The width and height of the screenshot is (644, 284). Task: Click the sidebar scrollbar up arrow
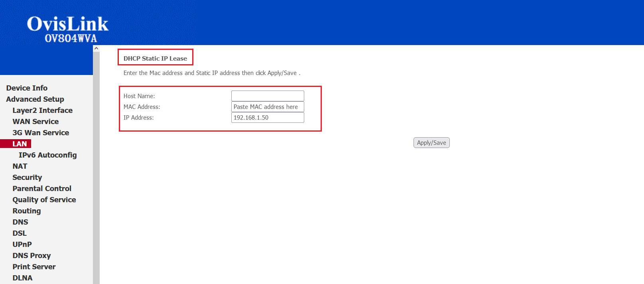[x=96, y=48]
